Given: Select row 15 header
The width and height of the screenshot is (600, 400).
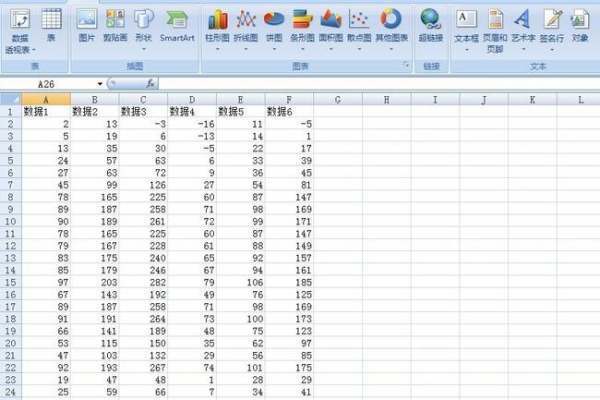Looking at the screenshot, I should 11,282.
